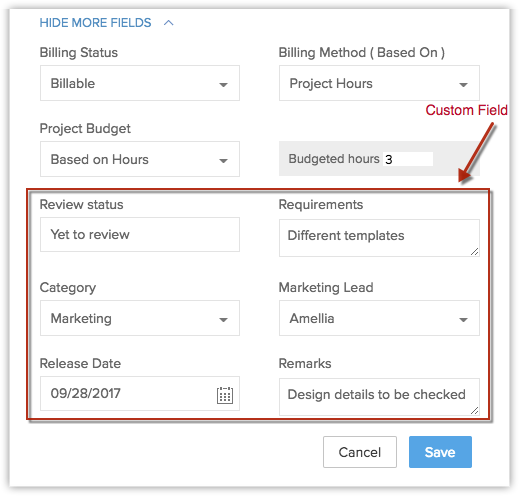Open the Amellia marketing lead dropdown
The image size is (519, 496).
click(x=379, y=318)
